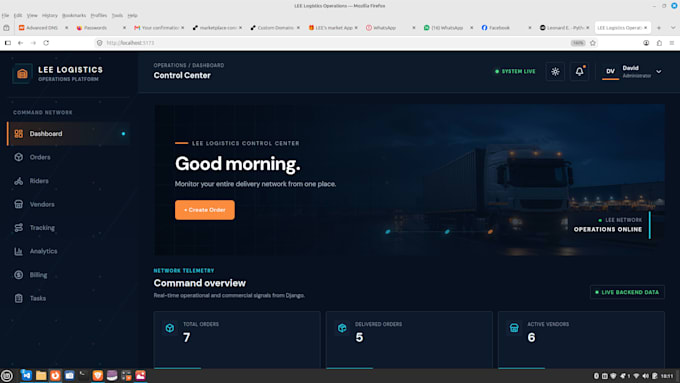Click the Total Orders value 7
Viewport: 680px width, 383px height.
coord(186,337)
